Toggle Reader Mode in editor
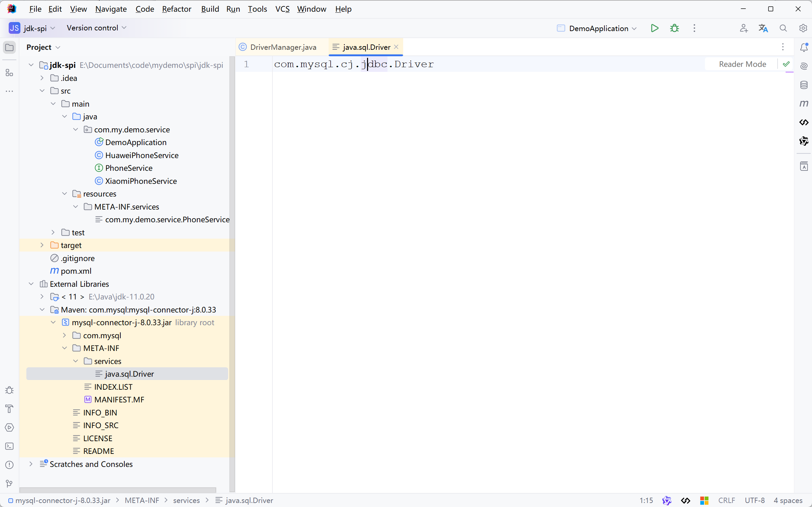 tap(742, 64)
